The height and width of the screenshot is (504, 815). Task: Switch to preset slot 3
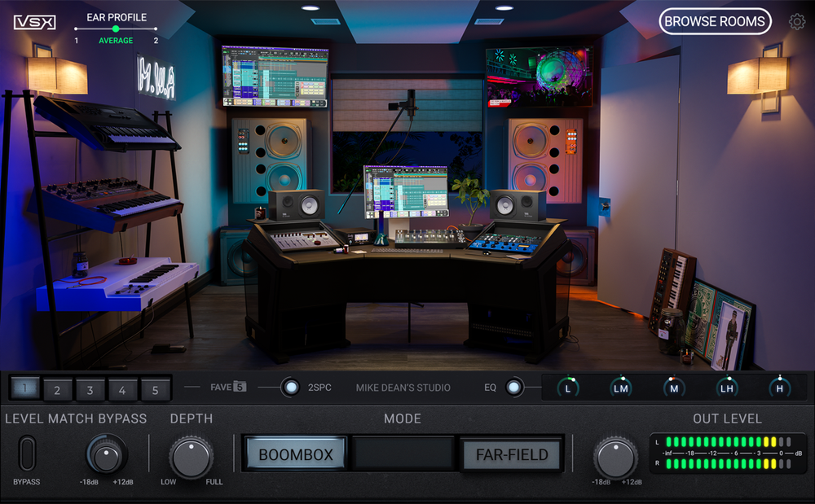(x=90, y=390)
